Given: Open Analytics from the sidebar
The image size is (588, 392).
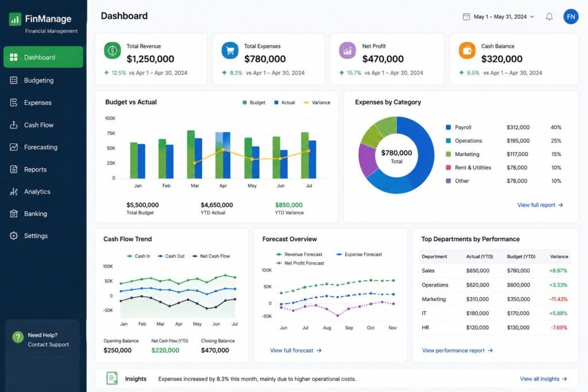Looking at the screenshot, I should click(x=43, y=192).
